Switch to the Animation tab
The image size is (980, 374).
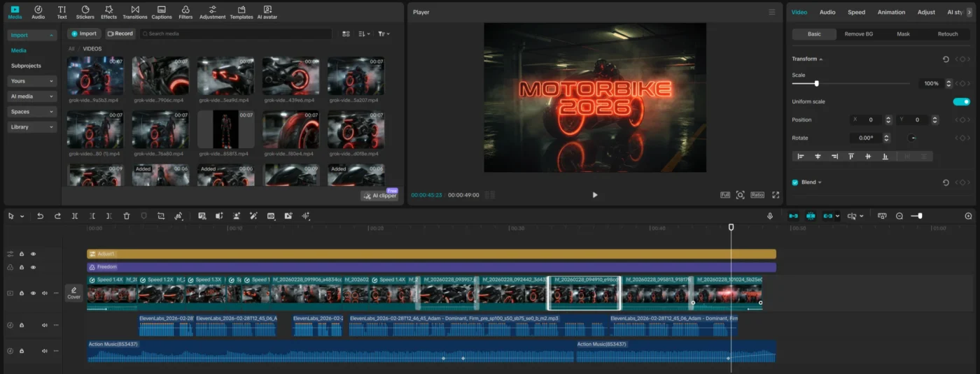click(891, 12)
